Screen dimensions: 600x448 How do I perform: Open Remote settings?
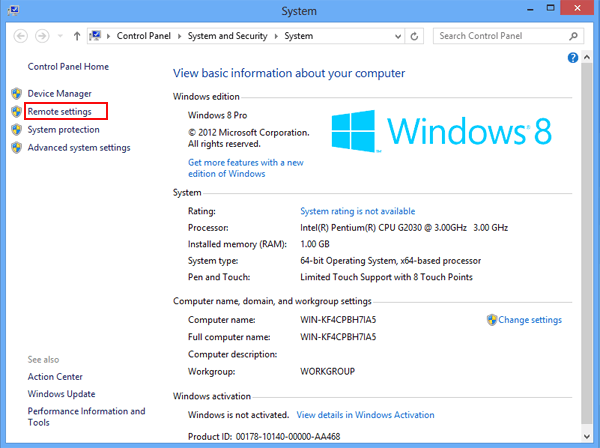click(x=59, y=112)
